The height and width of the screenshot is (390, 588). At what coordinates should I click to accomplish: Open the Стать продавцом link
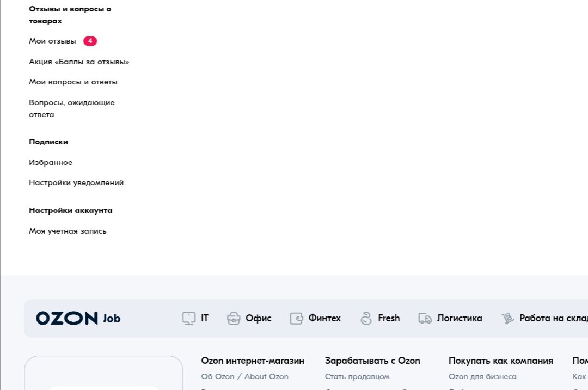click(357, 376)
